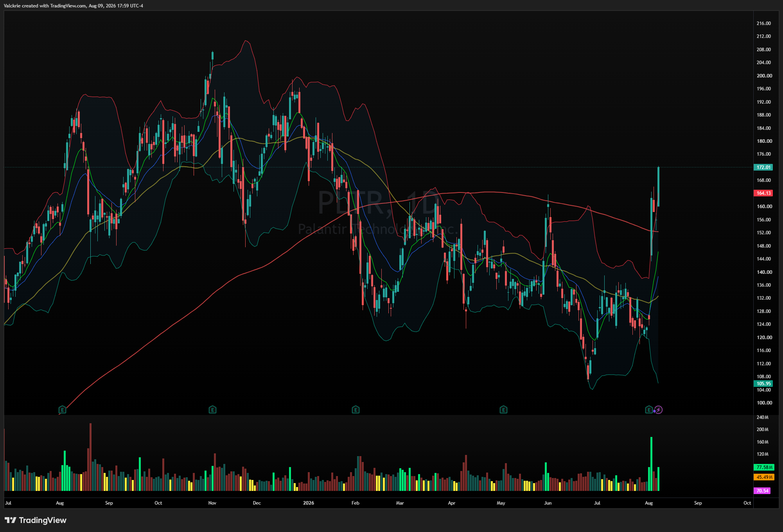Click the orange 45.49M volume label

(x=764, y=477)
